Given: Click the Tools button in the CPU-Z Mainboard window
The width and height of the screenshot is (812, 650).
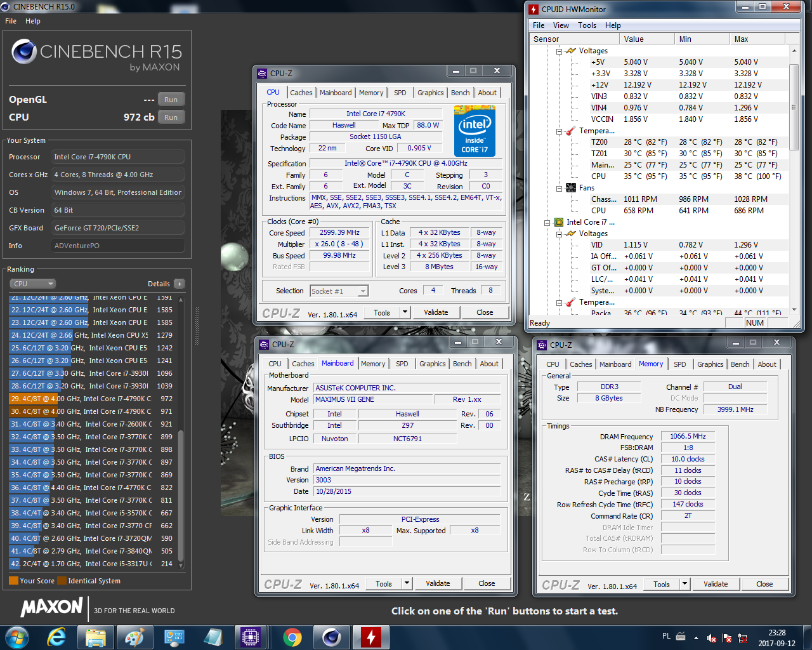Looking at the screenshot, I should pyautogui.click(x=384, y=583).
